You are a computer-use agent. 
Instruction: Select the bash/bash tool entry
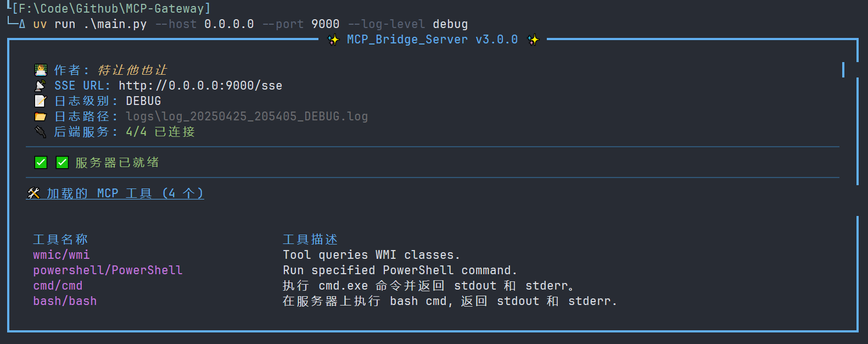tap(65, 301)
